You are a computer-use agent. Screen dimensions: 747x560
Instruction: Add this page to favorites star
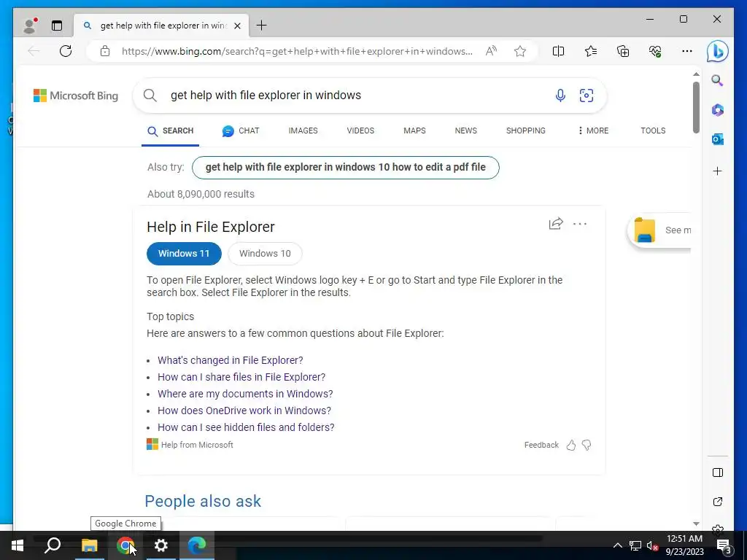520,51
